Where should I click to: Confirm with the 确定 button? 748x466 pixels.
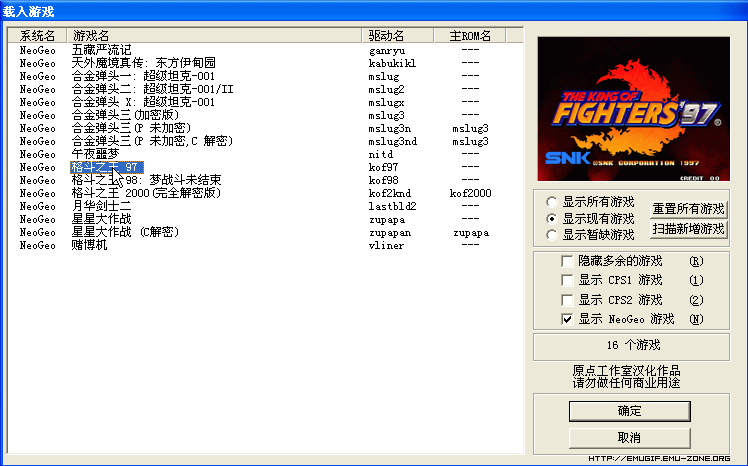click(630, 411)
